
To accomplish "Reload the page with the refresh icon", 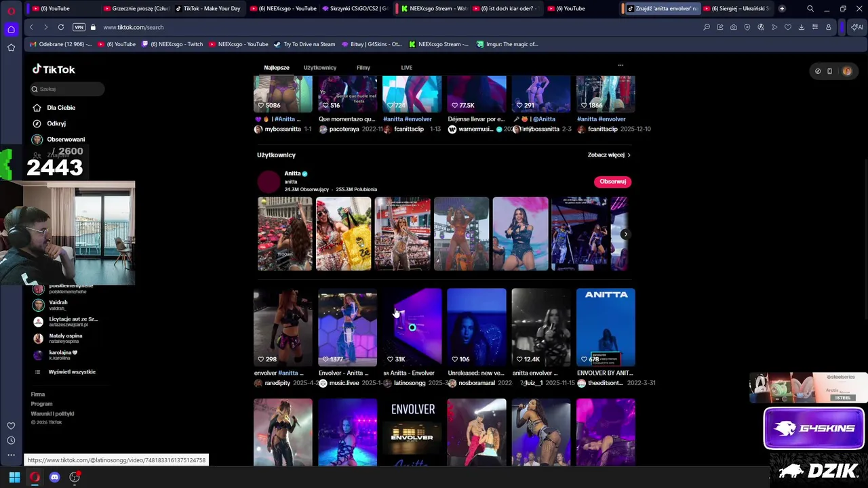I will (x=61, y=27).
